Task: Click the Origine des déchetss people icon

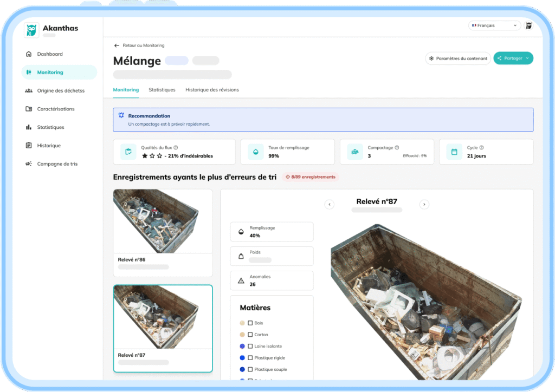Action: pos(29,90)
